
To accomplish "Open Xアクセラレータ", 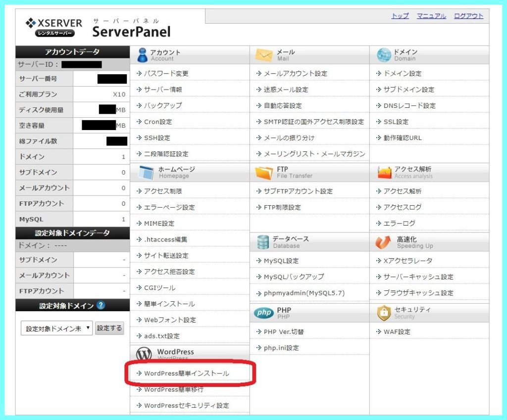I will (408, 261).
